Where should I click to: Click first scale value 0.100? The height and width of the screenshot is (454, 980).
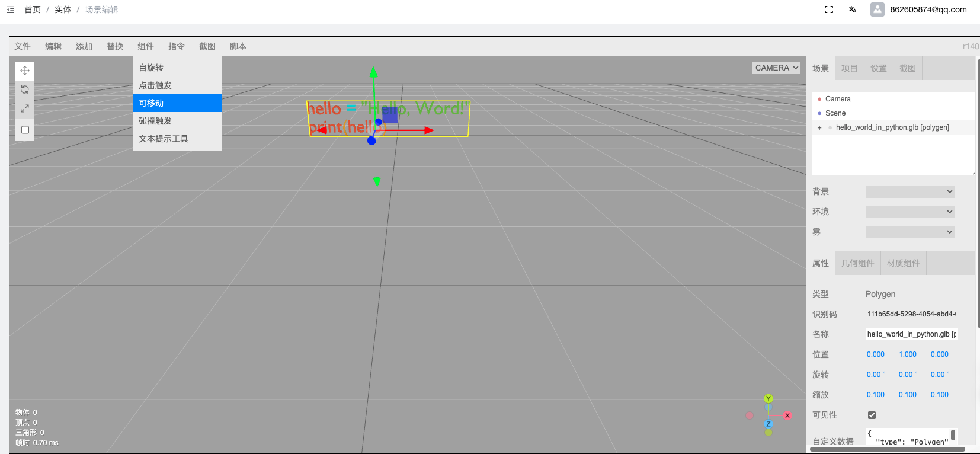tap(876, 395)
